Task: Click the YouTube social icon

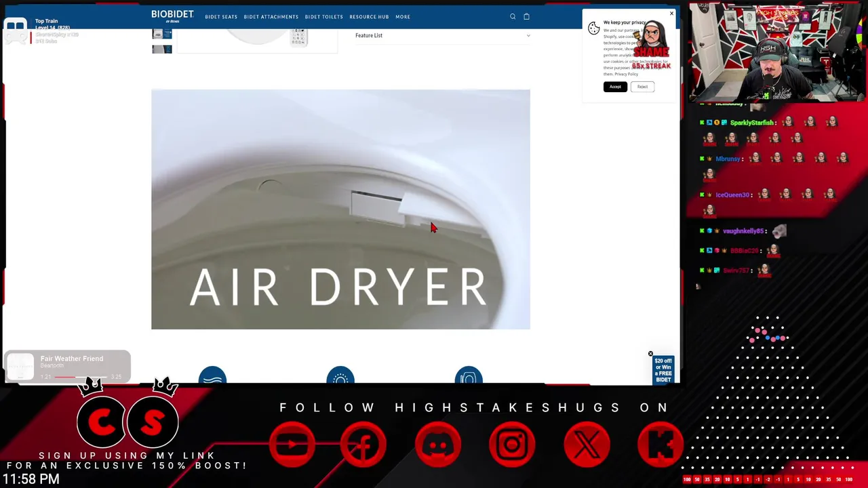Action: (x=292, y=445)
